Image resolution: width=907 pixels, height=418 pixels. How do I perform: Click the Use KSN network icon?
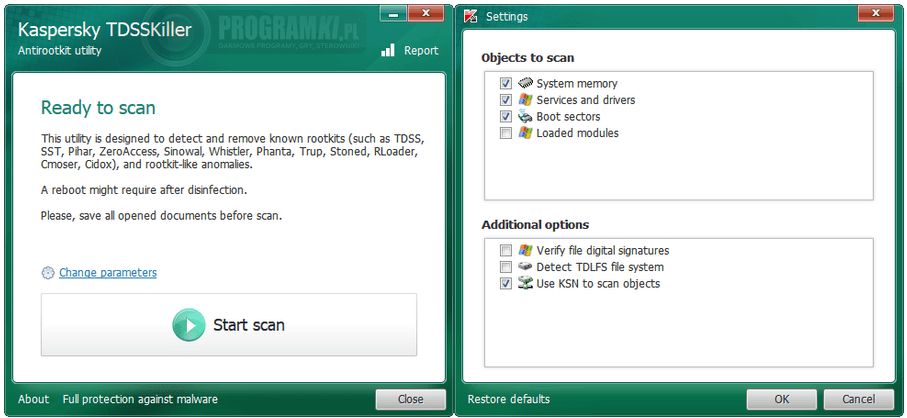point(525,283)
